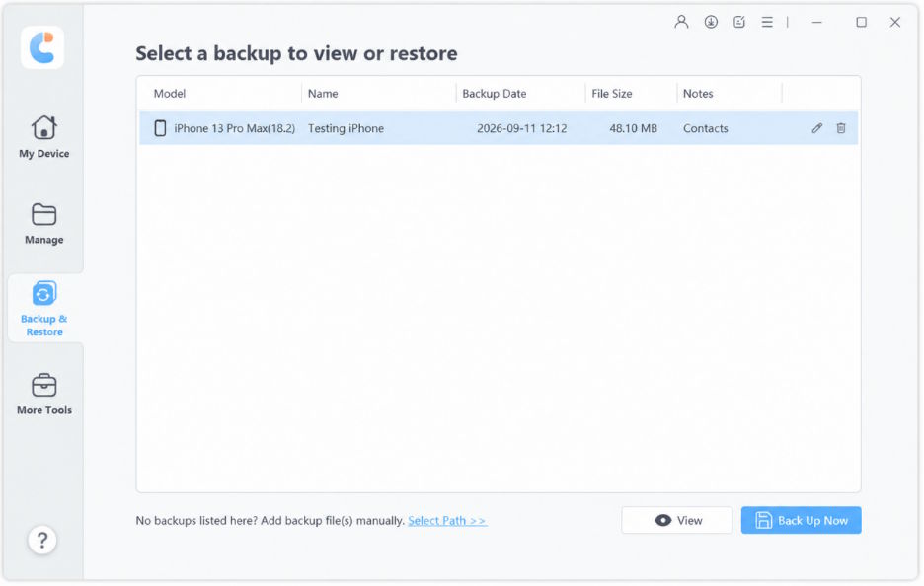
Task: Open the user account icon
Action: tap(681, 23)
